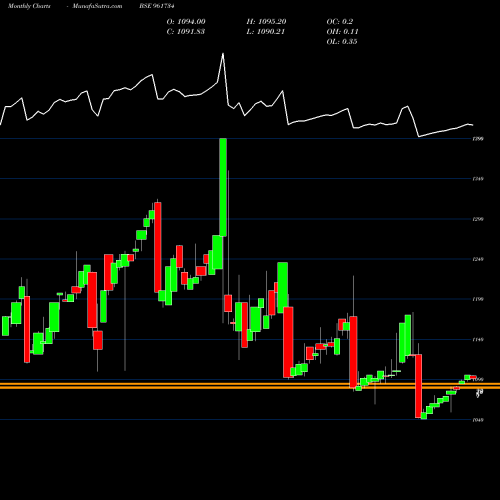Click the 1299 price axis label
The height and width of the screenshot is (500, 500).
pyautogui.click(x=478, y=219)
